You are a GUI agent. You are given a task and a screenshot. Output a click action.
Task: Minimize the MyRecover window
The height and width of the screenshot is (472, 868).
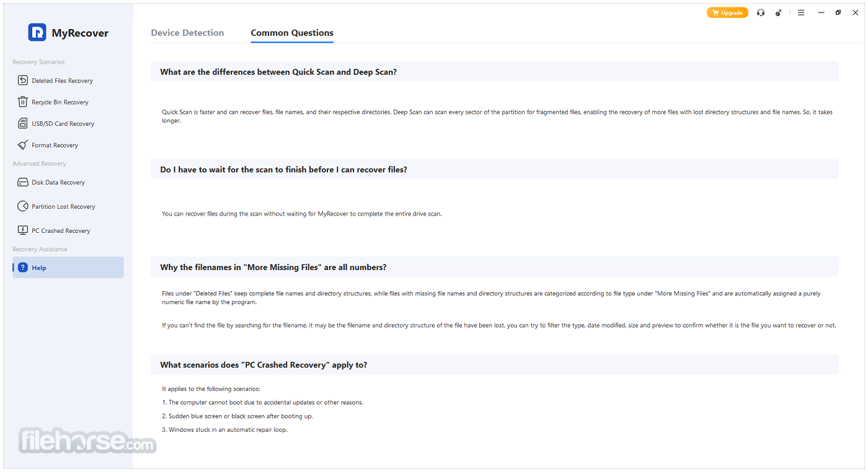pyautogui.click(x=821, y=12)
